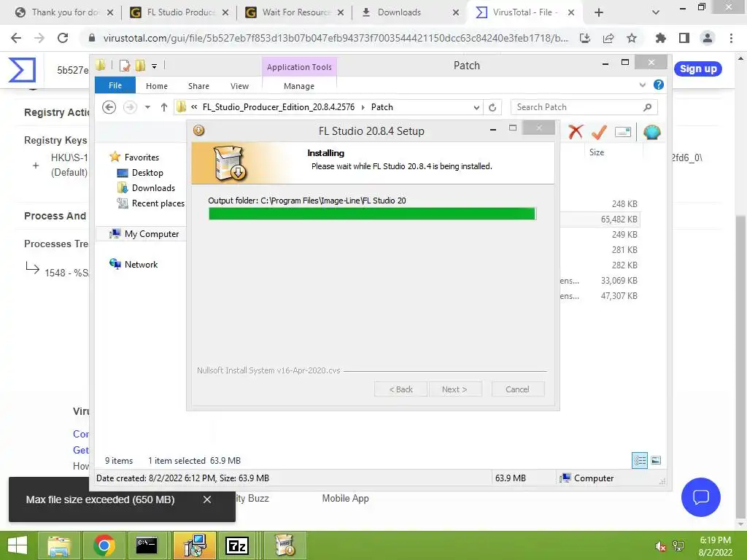747x560 pixels.
Task: Expand the HKU\S-1 registry key plus
Action: 36,166
